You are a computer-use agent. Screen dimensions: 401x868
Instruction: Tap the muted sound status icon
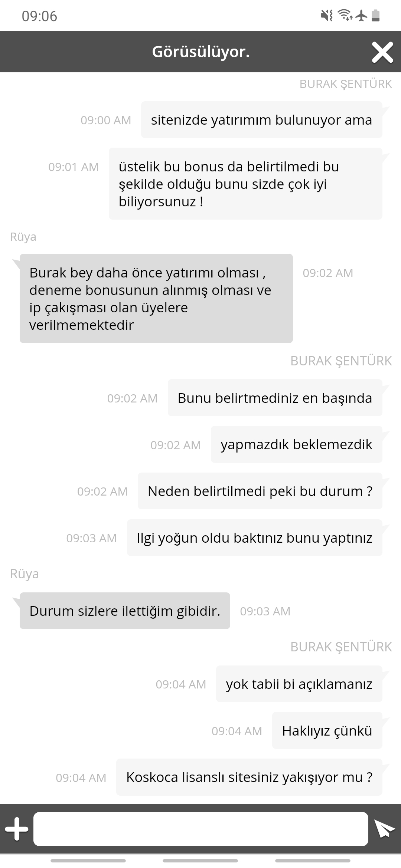(327, 16)
